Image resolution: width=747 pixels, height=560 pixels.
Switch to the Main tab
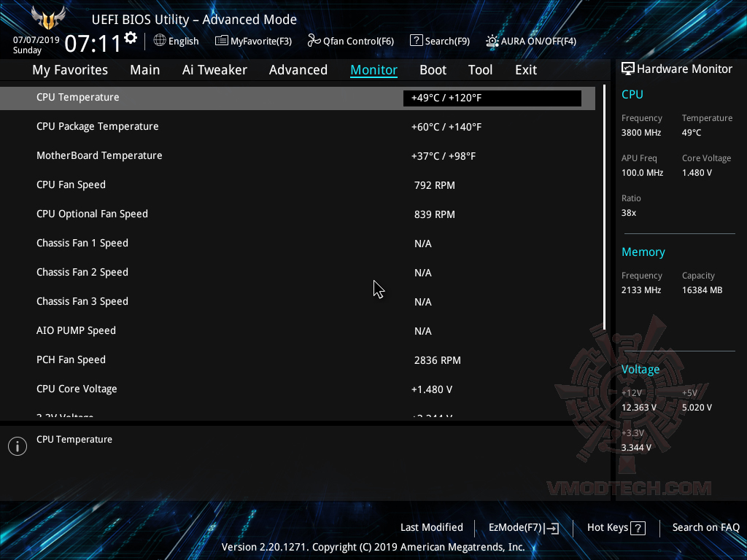(145, 70)
